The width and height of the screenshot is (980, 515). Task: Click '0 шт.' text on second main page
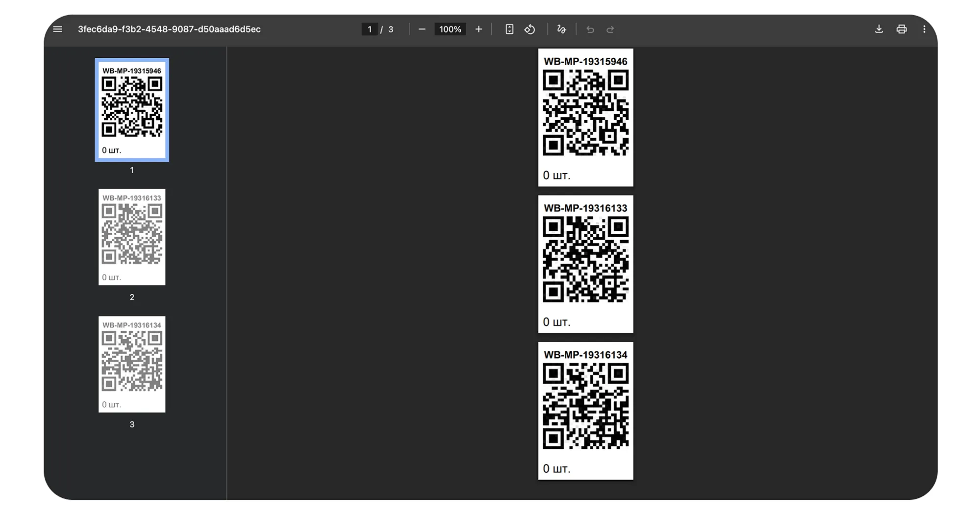(x=556, y=322)
